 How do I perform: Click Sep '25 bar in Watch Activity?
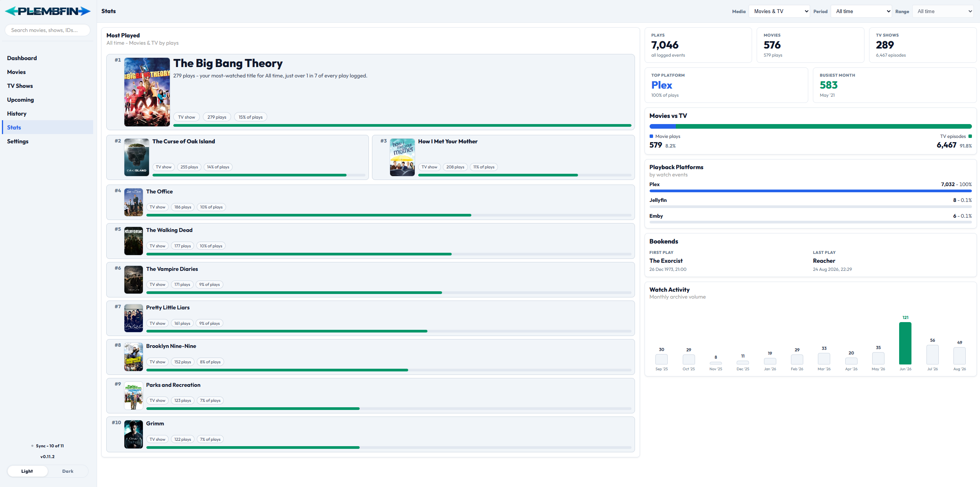(662, 359)
